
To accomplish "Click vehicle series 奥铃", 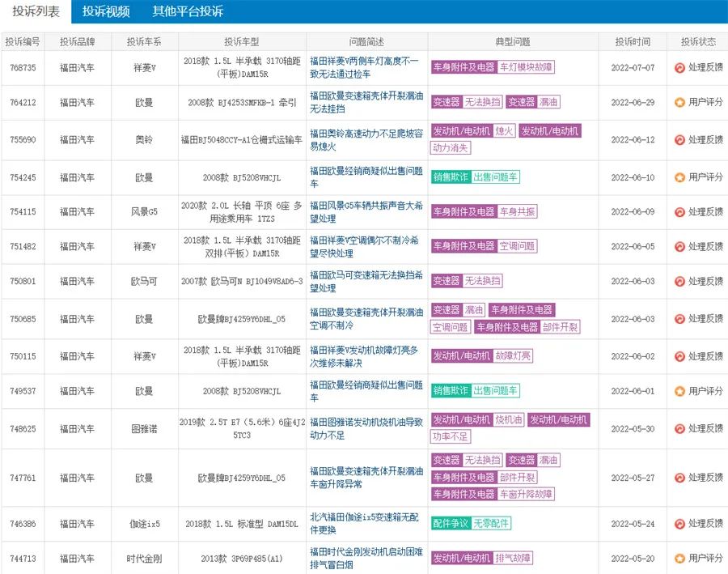I will [144, 140].
